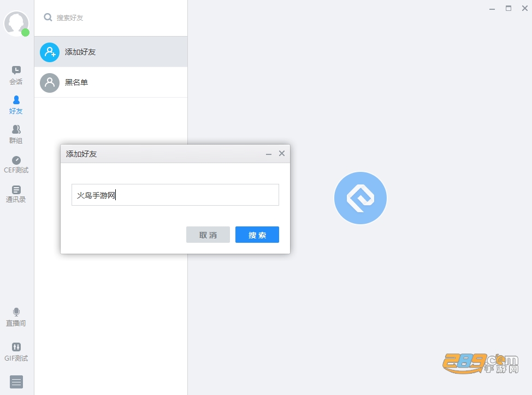Open the 黑名单 blacklist entry
The image size is (532, 395).
pyautogui.click(x=111, y=82)
